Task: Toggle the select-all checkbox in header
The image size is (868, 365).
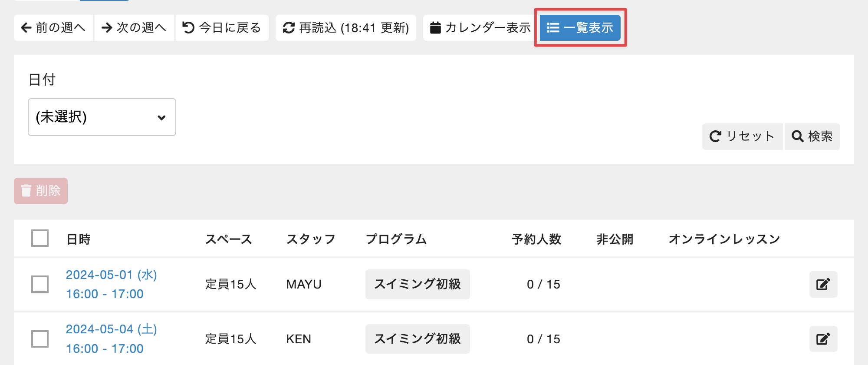Action: coord(40,238)
